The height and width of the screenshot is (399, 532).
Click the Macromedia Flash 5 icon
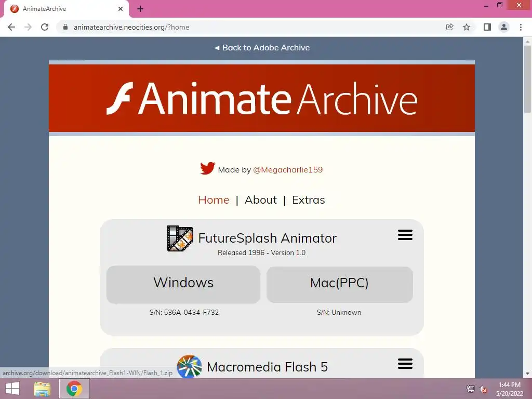189,366
